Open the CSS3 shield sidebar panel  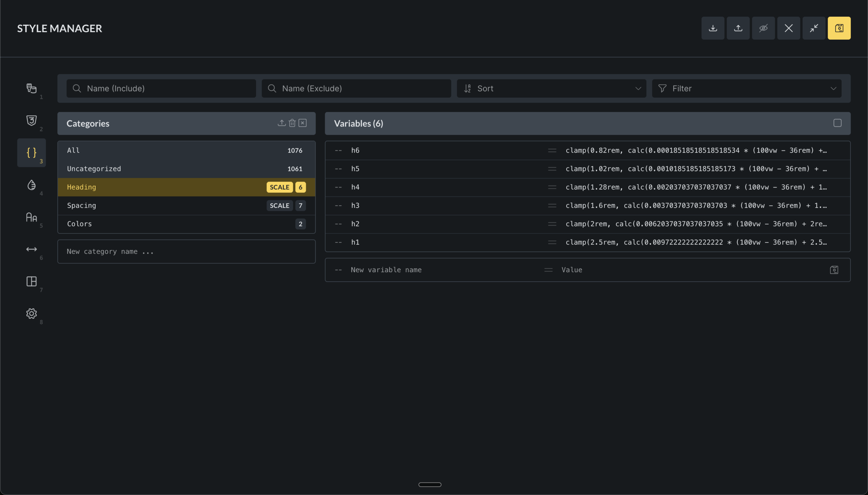[x=32, y=120]
